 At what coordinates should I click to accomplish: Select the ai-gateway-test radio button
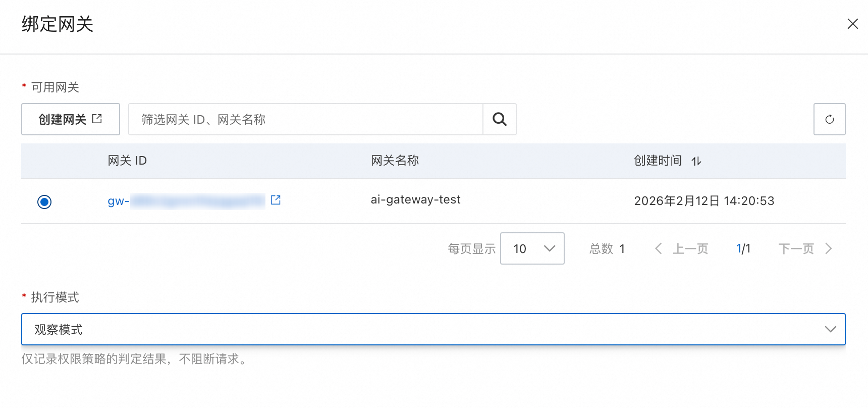tap(44, 202)
